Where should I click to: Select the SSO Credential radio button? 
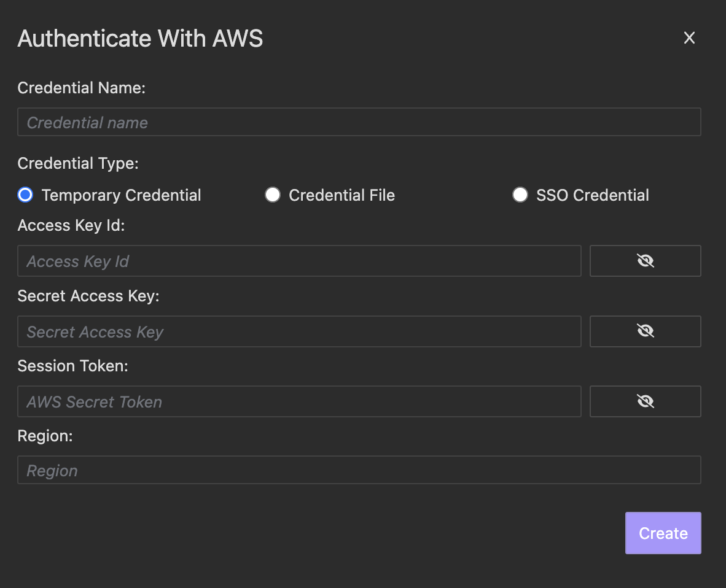click(520, 195)
